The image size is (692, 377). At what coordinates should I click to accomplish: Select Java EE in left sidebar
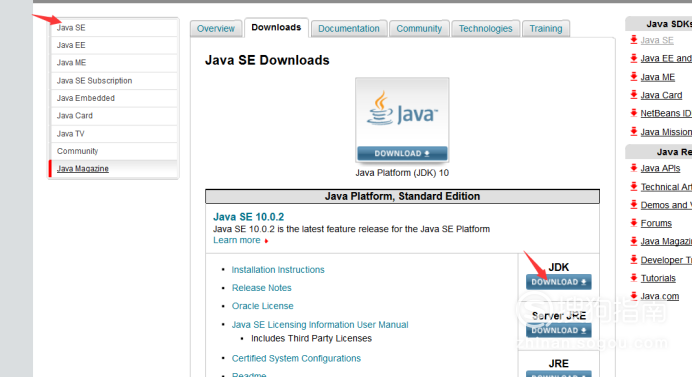tap(114, 45)
